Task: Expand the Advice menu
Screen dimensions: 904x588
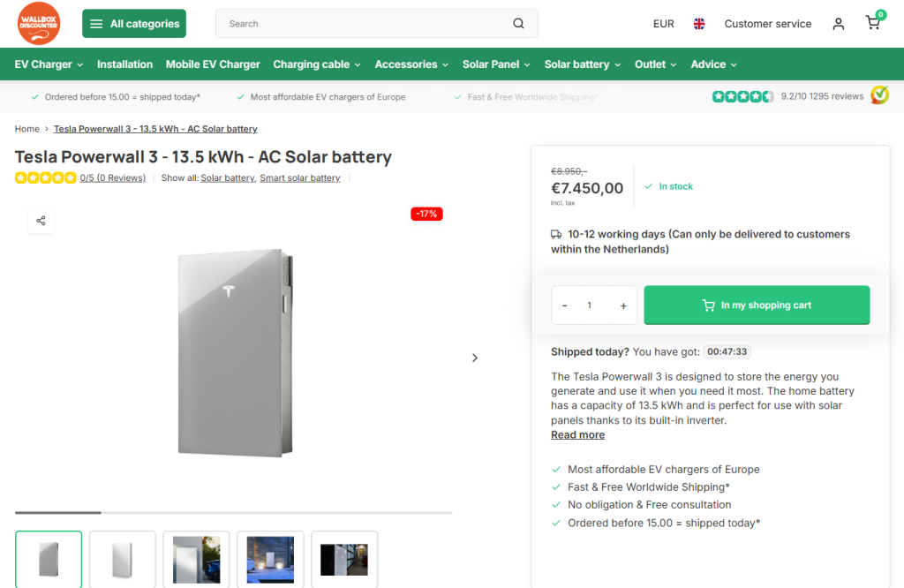Action: [713, 64]
